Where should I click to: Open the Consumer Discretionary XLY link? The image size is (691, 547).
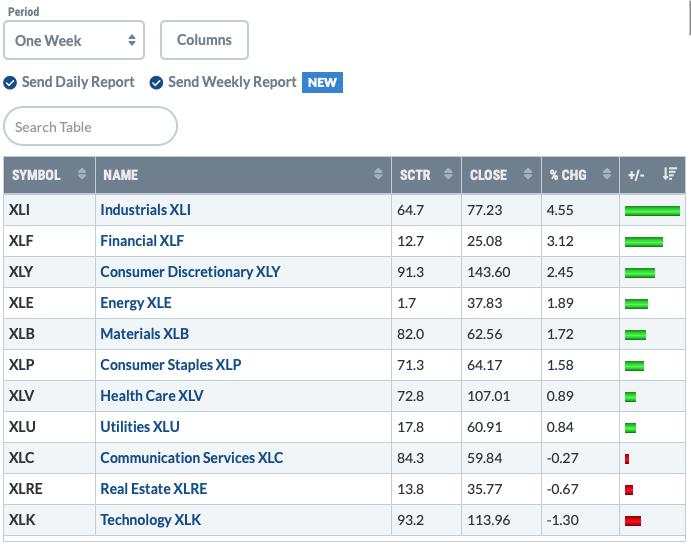[x=190, y=272]
